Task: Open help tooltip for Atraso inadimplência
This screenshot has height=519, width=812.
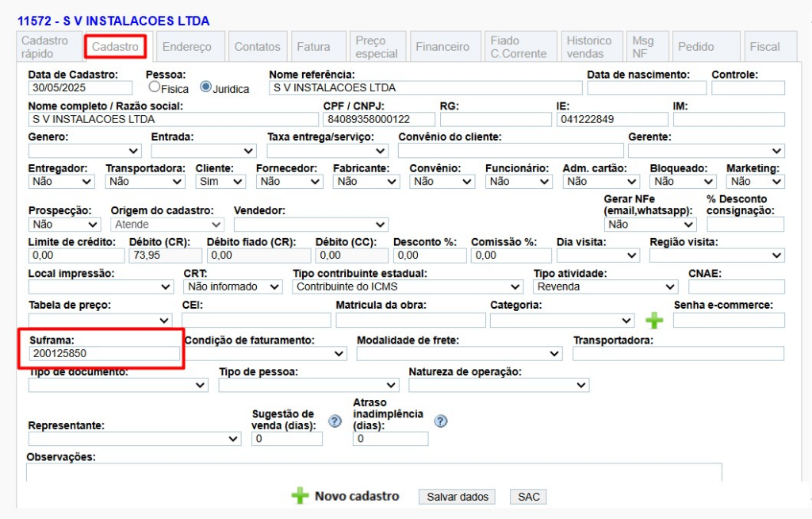Action: click(x=441, y=421)
